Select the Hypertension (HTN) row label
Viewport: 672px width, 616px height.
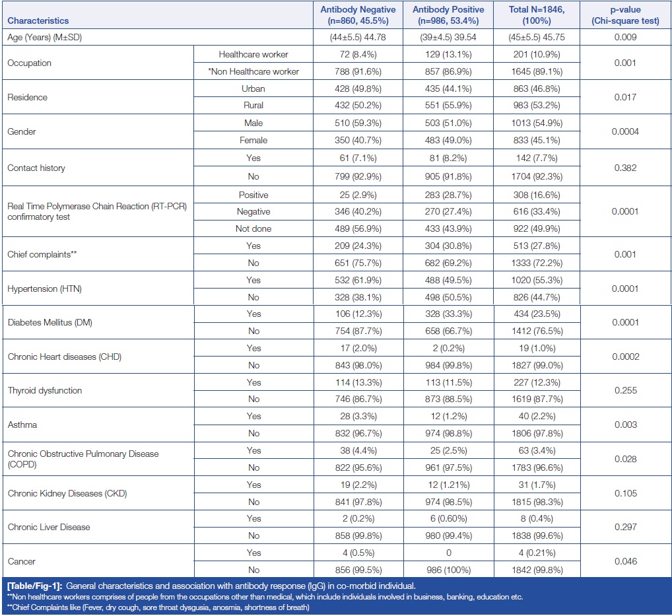(x=46, y=288)
